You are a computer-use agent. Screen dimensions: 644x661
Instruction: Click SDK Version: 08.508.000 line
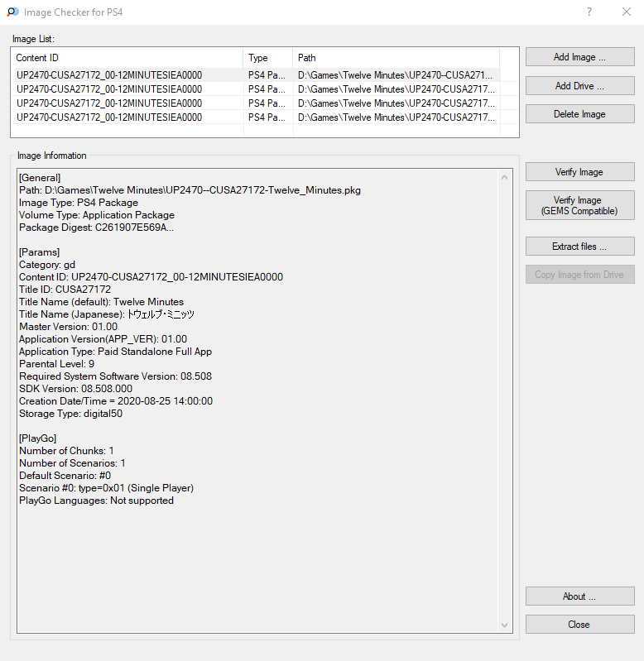pos(75,389)
